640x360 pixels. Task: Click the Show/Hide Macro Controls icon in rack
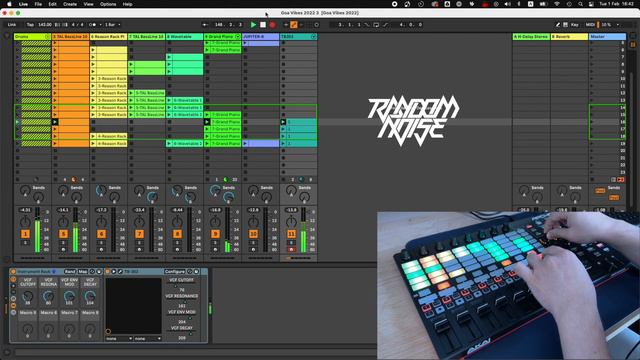pyautogui.click(x=13, y=280)
